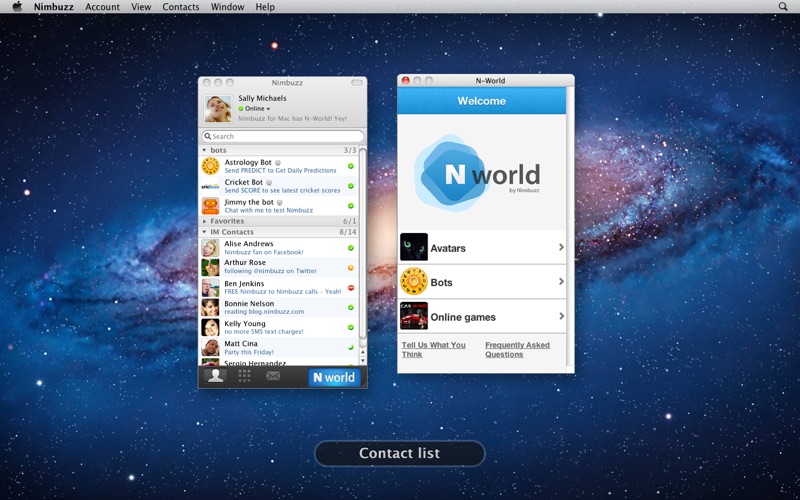Viewport: 800px width, 500px height.
Task: Open the View menu
Action: point(141,7)
